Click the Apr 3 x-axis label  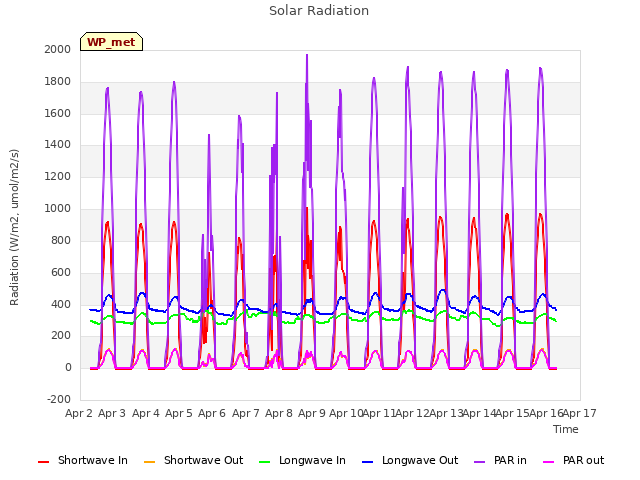[x=112, y=413]
